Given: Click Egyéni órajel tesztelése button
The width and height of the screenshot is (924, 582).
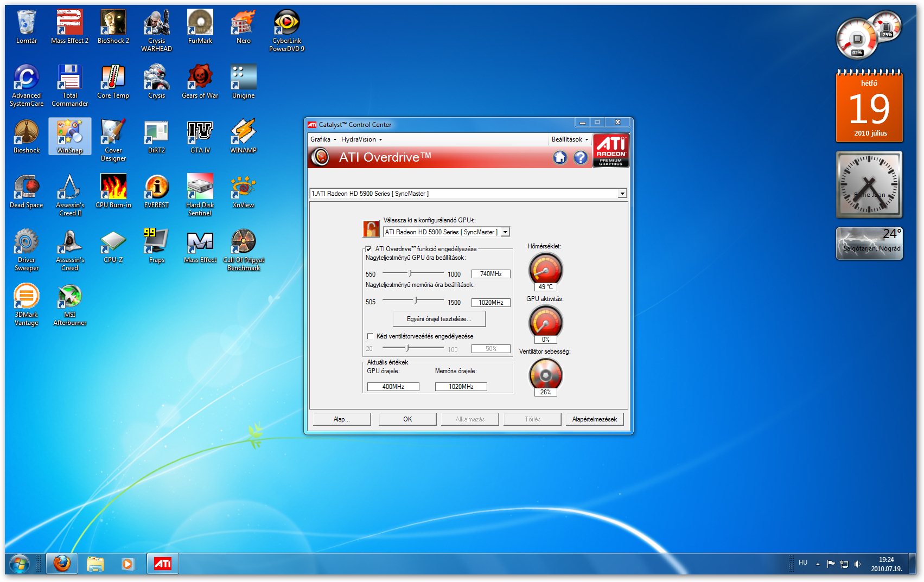Looking at the screenshot, I should pos(439,319).
